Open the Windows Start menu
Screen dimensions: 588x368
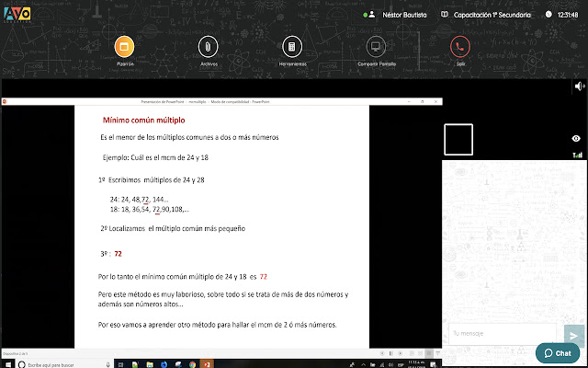[8, 364]
